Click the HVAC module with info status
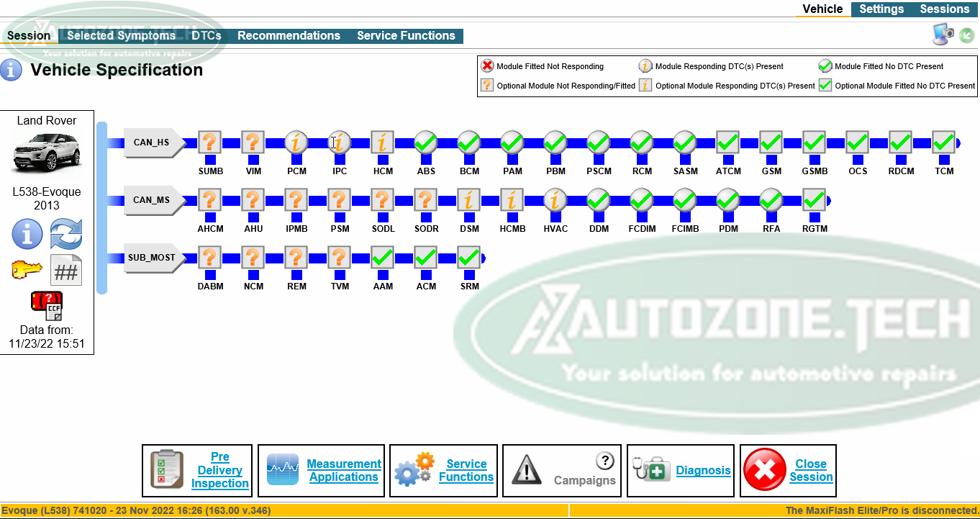This screenshot has height=519, width=980. [x=555, y=200]
